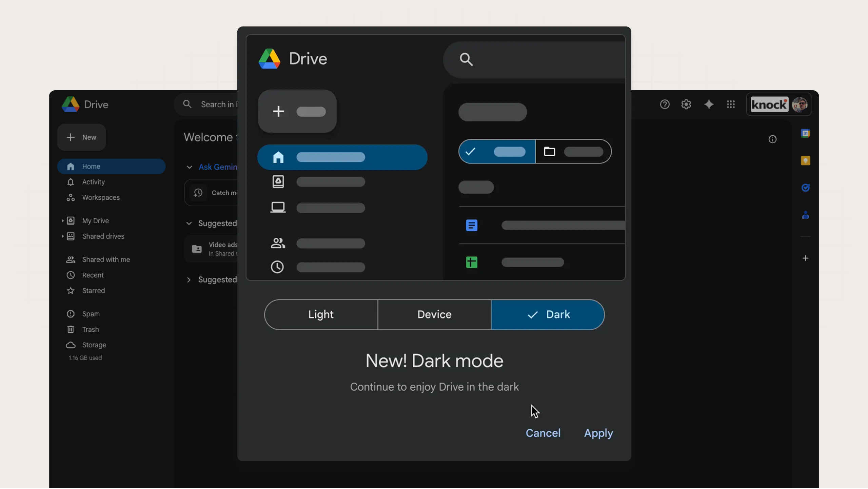The width and height of the screenshot is (868, 489).
Task: Open Google Contacts in the side panel
Action: [x=806, y=215]
